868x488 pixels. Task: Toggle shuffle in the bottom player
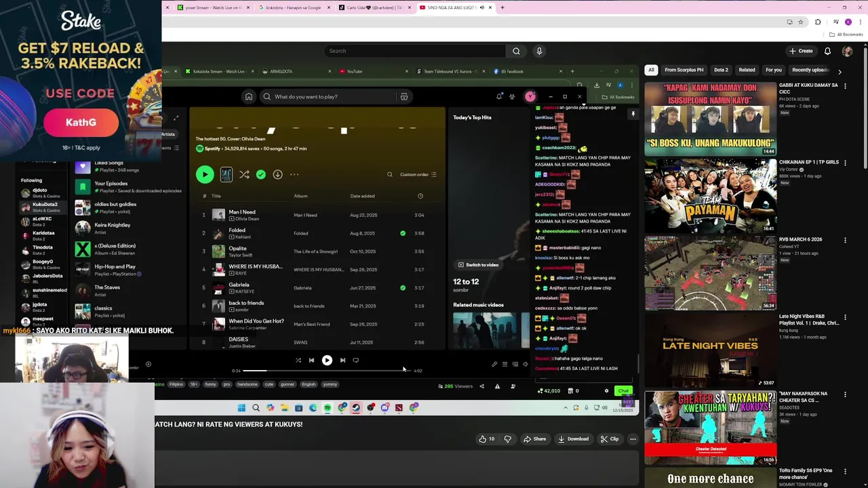point(298,361)
